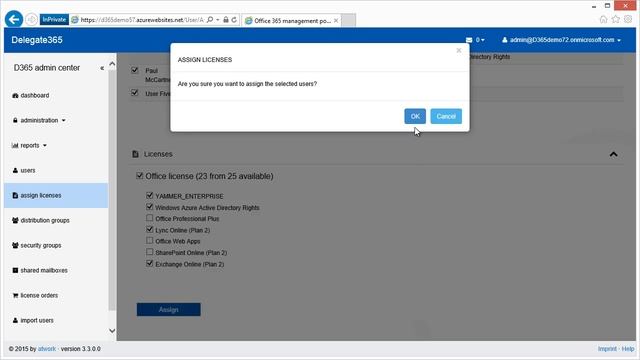Open the mail notifications envelope icon
Viewport: 640px width, 360px height.
click(x=469, y=40)
